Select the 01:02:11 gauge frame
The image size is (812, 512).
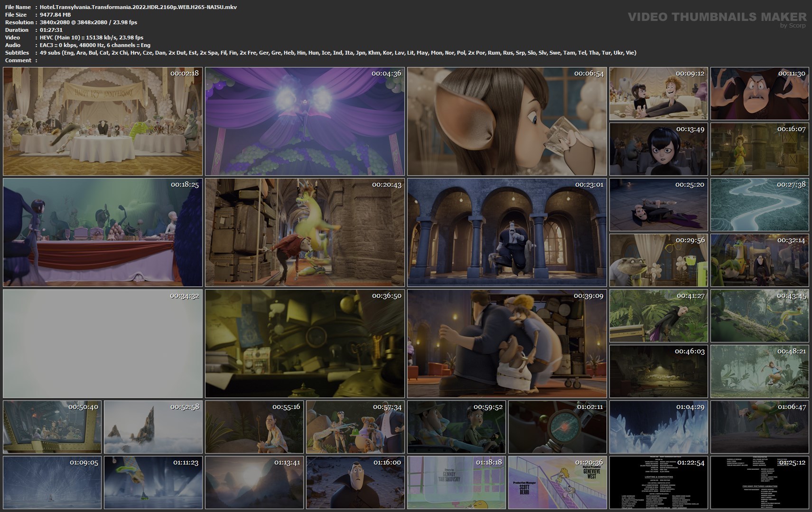tap(558, 427)
